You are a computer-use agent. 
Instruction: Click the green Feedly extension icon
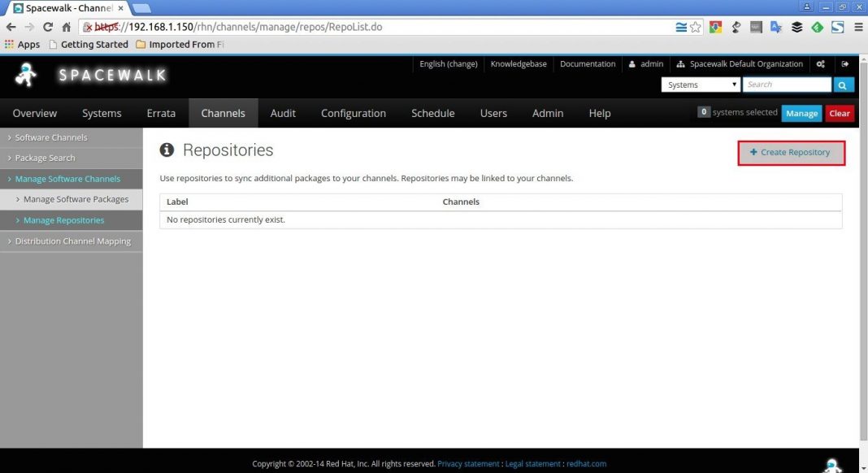(x=817, y=26)
